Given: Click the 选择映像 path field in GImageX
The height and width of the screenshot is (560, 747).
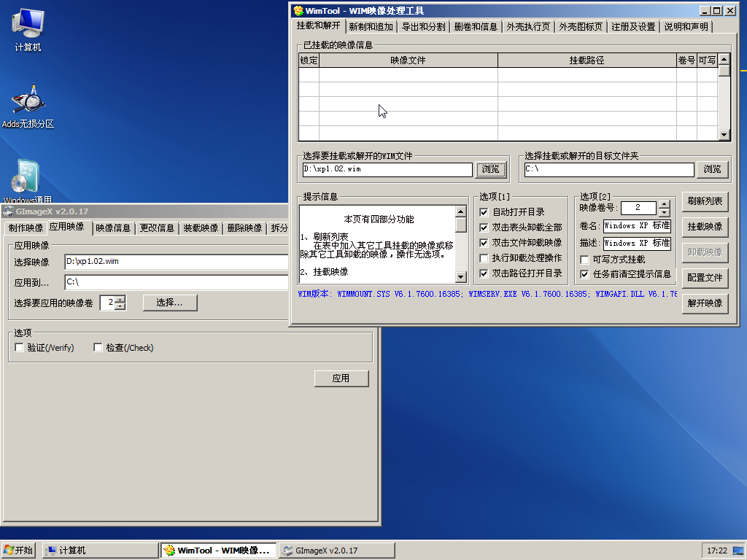Looking at the screenshot, I should 177,262.
